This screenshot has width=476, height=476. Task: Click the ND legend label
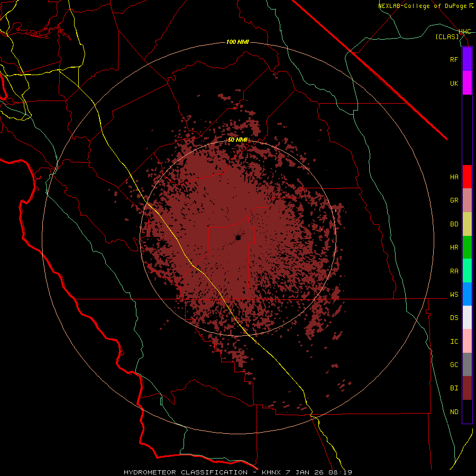coord(454,412)
